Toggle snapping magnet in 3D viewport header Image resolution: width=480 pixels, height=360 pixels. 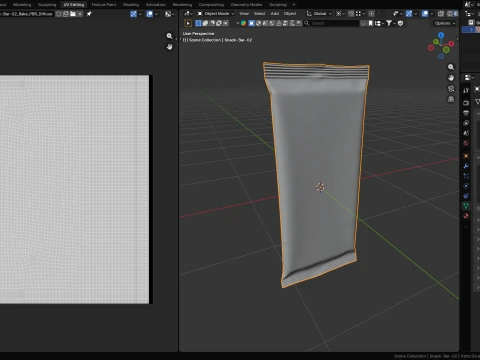pos(351,14)
